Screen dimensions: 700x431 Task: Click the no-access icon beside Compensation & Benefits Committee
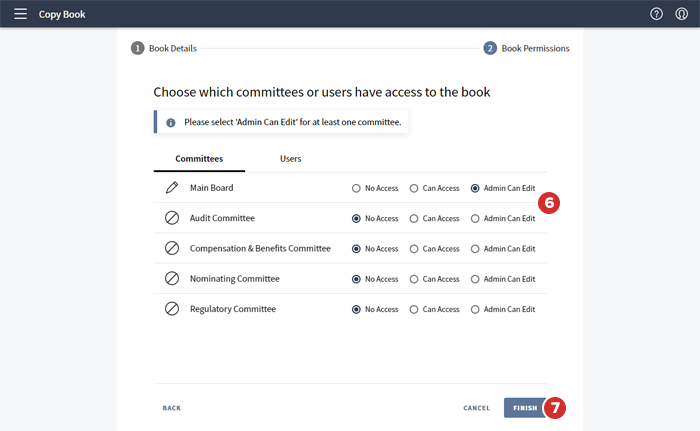(172, 248)
